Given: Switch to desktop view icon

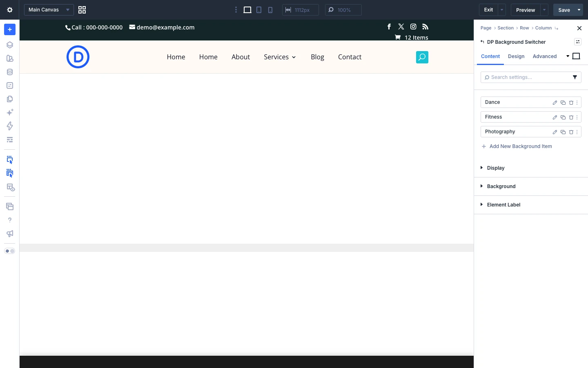Looking at the screenshot, I should (247, 10).
